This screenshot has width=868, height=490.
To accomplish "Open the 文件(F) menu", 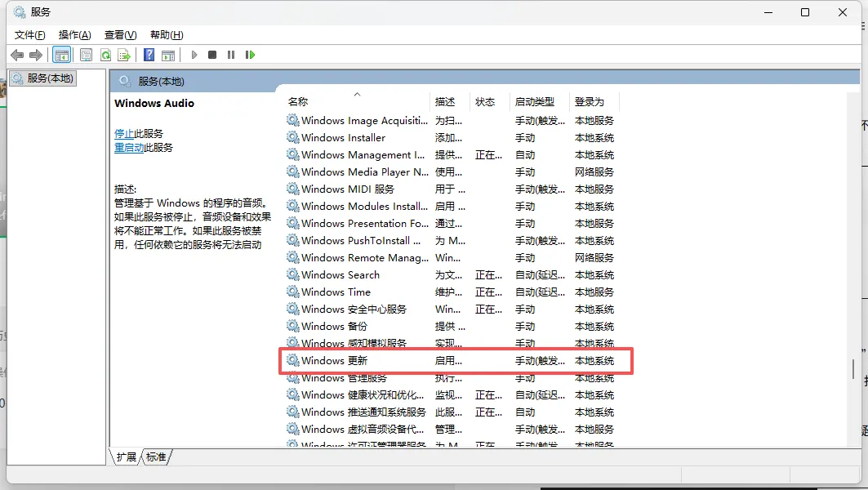I will (29, 35).
